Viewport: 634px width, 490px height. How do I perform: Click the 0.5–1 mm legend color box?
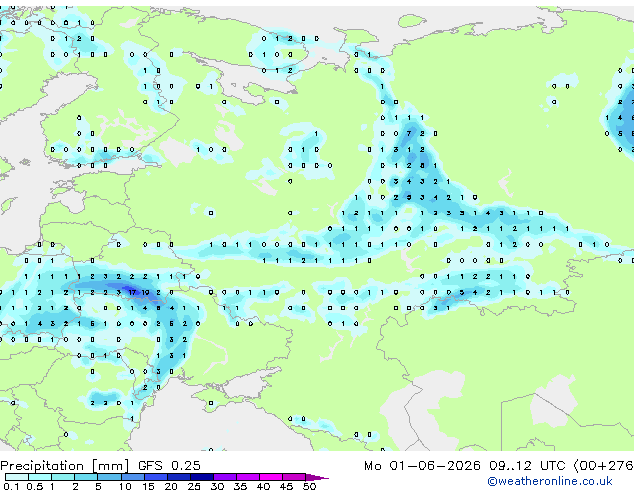pos(40,477)
